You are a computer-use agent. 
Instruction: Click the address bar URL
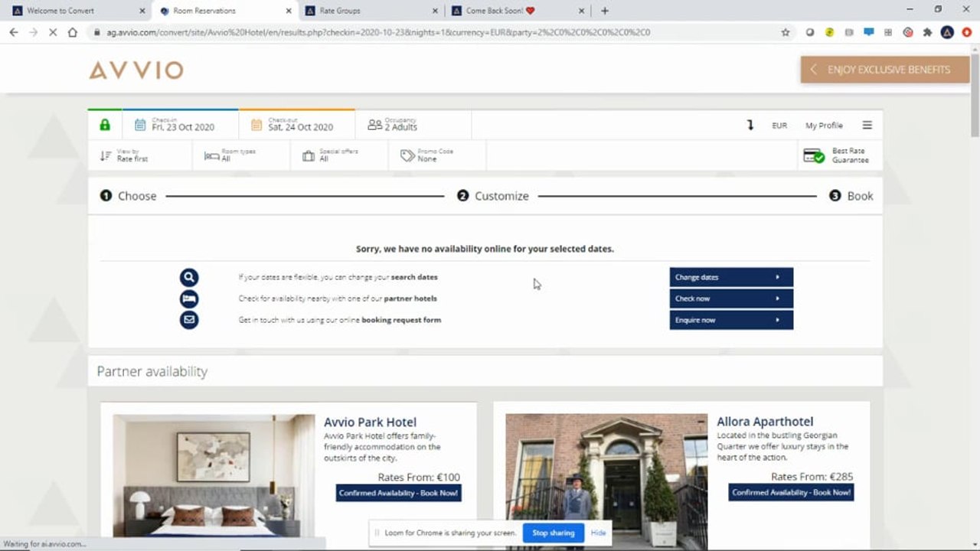coord(378,32)
